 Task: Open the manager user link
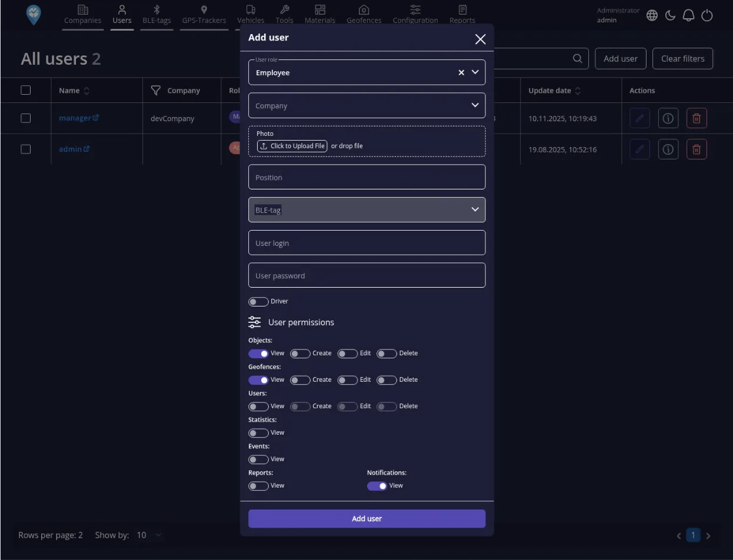click(79, 118)
